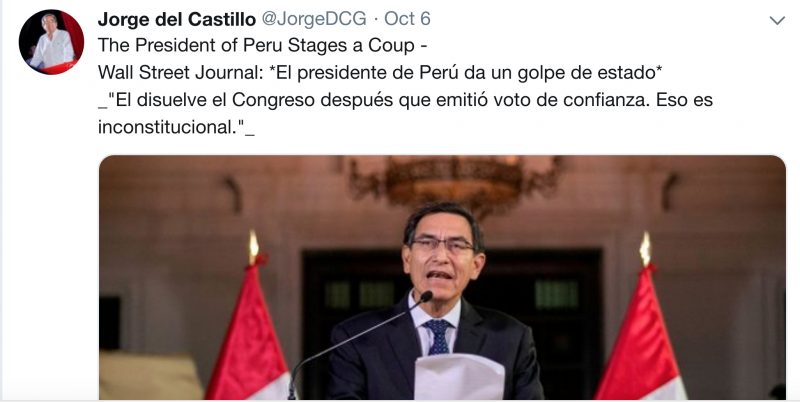Click the right Peruvian flag in the photo
800x402 pixels.
(x=641, y=332)
